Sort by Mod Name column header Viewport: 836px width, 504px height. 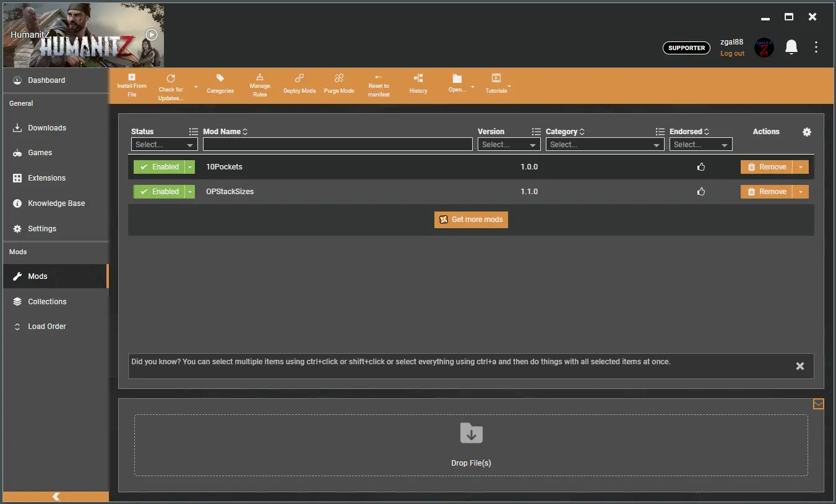(x=225, y=132)
